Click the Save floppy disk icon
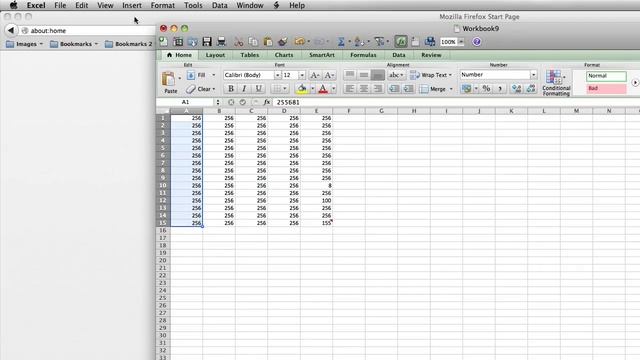Image resolution: width=640 pixels, height=360 pixels. [x=207, y=41]
